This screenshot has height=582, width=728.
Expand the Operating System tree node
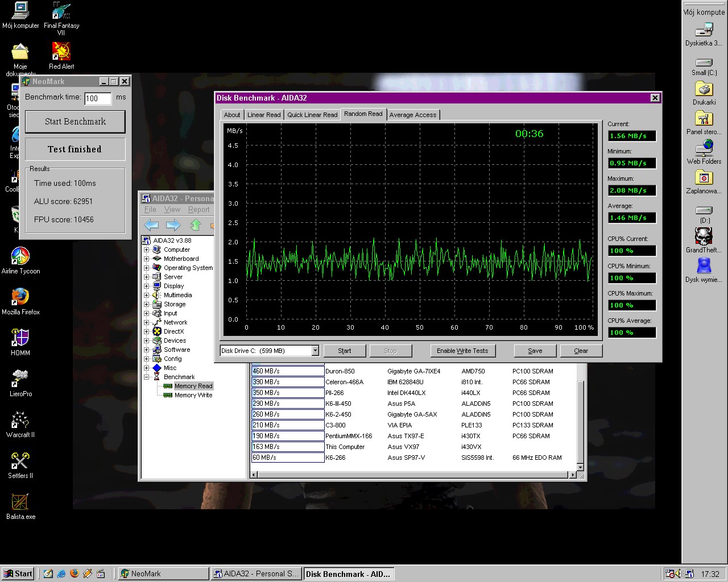tap(147, 268)
